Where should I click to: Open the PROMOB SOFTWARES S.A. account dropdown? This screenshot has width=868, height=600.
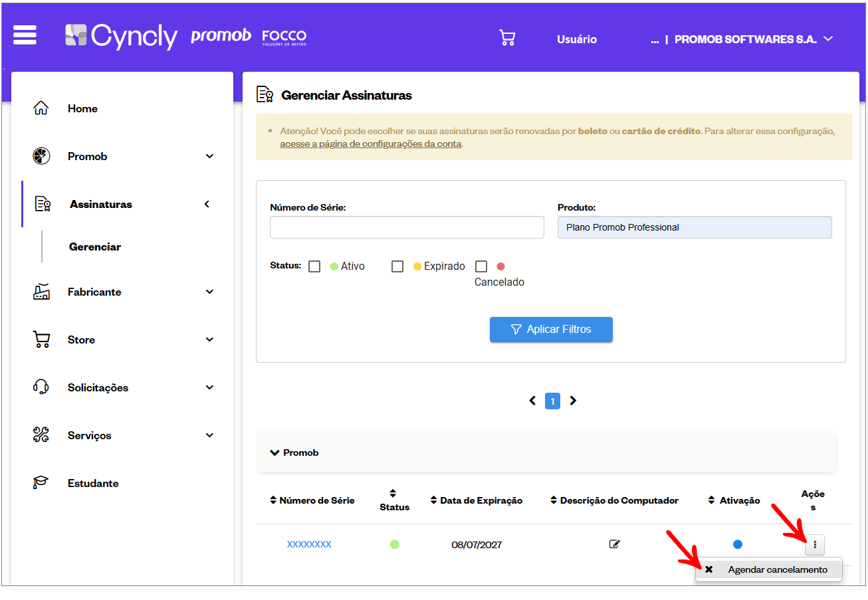(x=754, y=39)
